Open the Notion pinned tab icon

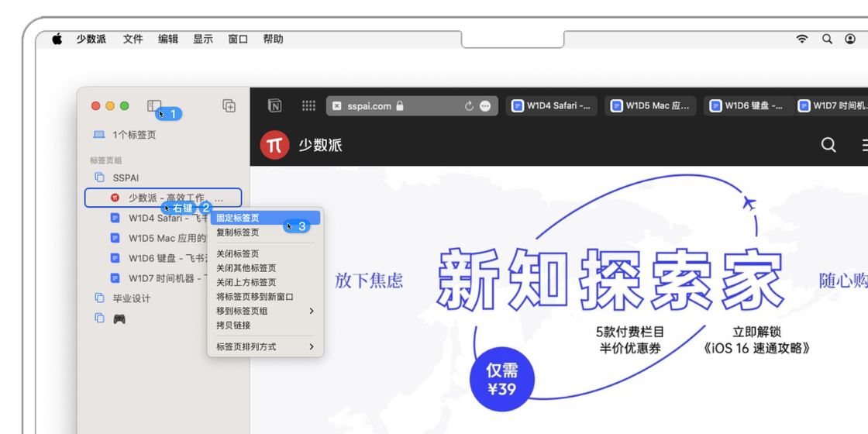pos(274,106)
